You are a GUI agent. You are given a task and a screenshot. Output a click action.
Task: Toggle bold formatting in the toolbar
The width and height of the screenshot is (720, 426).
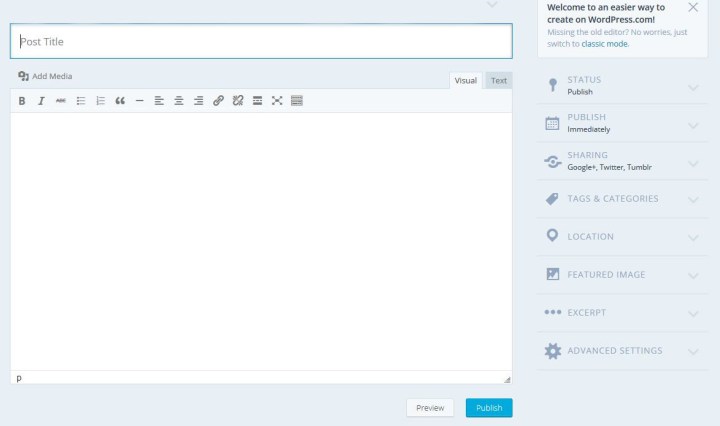tap(22, 101)
